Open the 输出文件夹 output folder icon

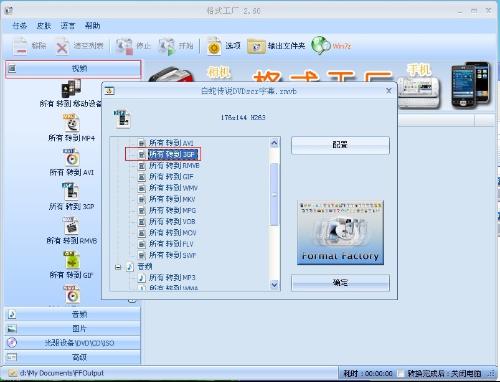pyautogui.click(x=256, y=46)
